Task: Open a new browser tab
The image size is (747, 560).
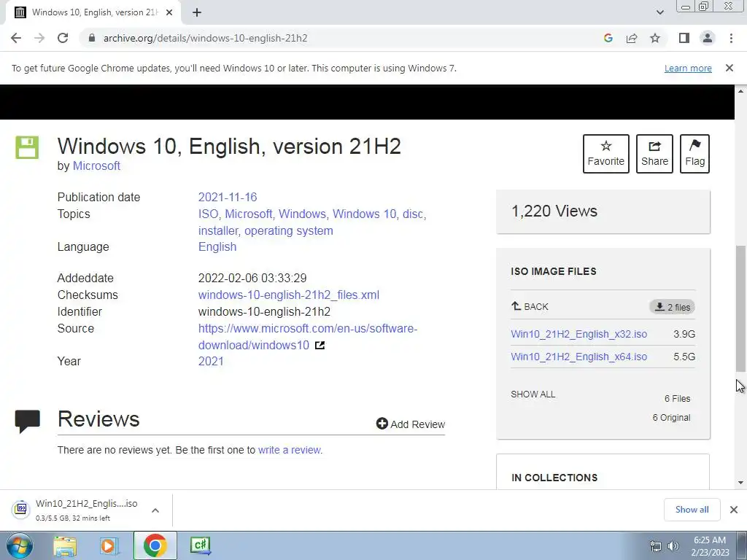Action: (197, 12)
